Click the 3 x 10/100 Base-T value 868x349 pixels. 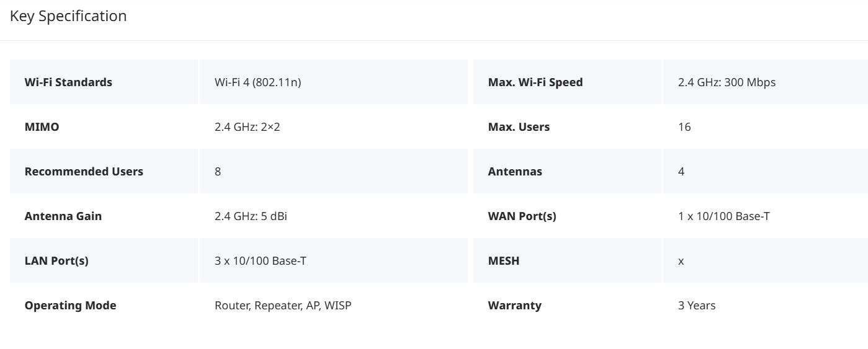(261, 260)
